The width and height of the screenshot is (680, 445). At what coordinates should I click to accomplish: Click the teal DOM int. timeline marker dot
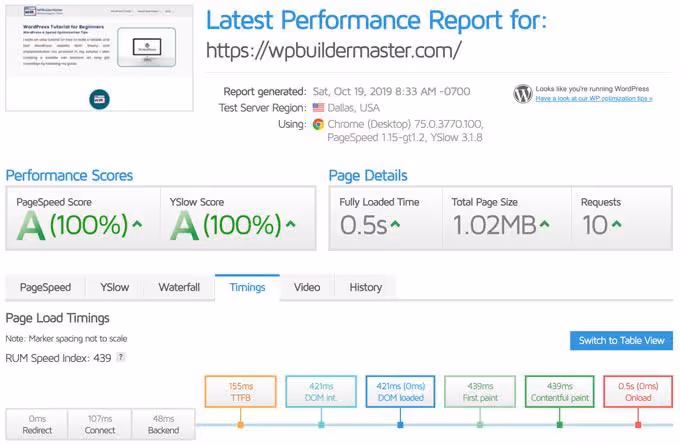point(321,425)
